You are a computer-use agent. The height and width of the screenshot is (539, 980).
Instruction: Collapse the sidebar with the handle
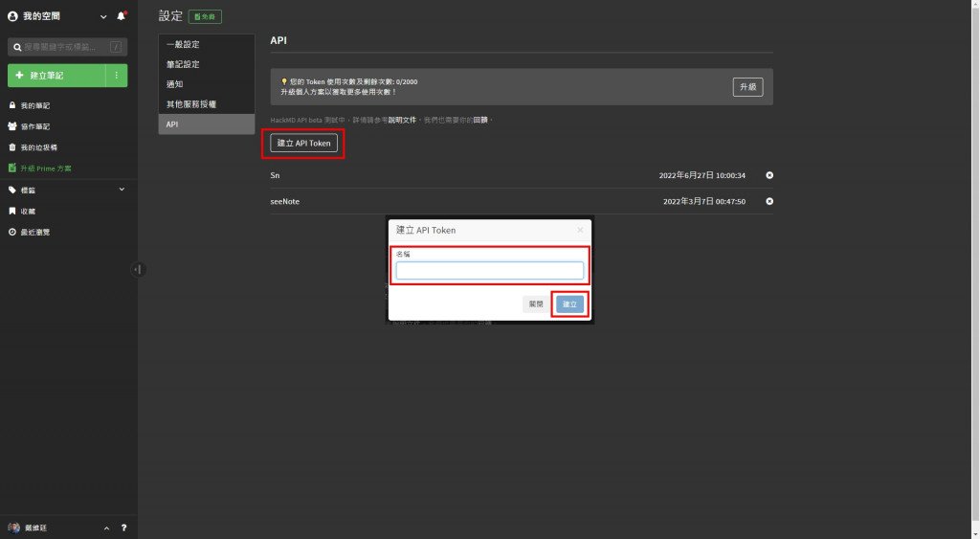click(138, 270)
